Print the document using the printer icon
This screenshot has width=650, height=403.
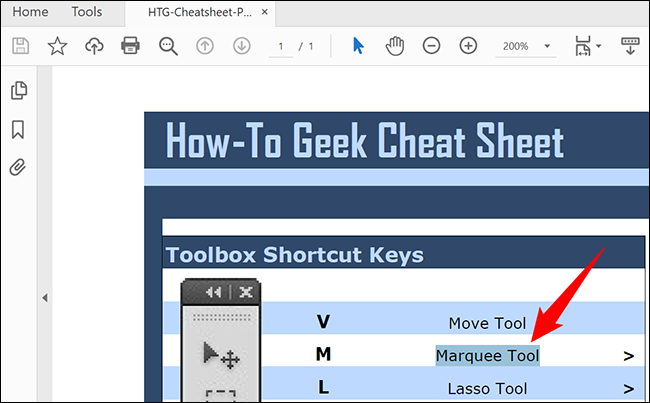coord(130,46)
